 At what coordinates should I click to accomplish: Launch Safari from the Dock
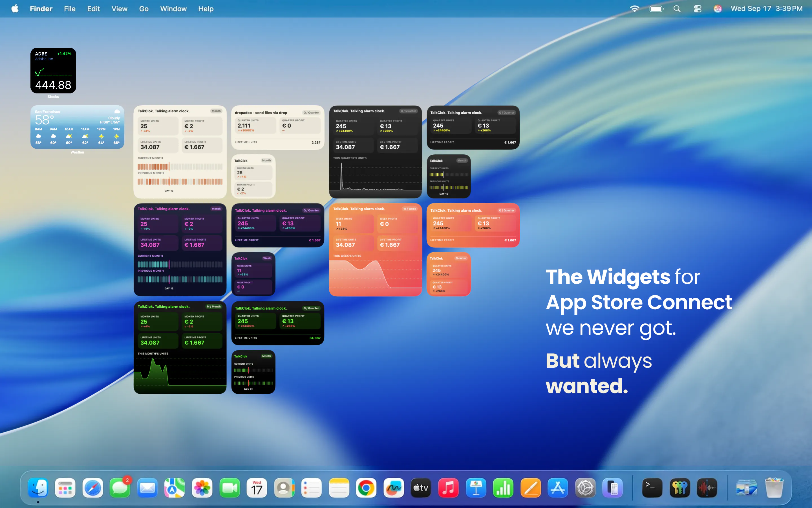tap(92, 487)
